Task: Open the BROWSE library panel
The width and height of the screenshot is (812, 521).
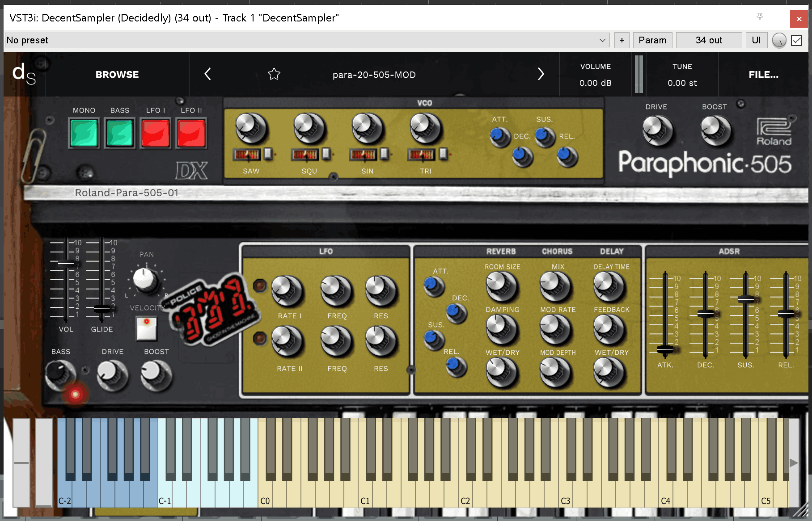Action: pos(117,75)
